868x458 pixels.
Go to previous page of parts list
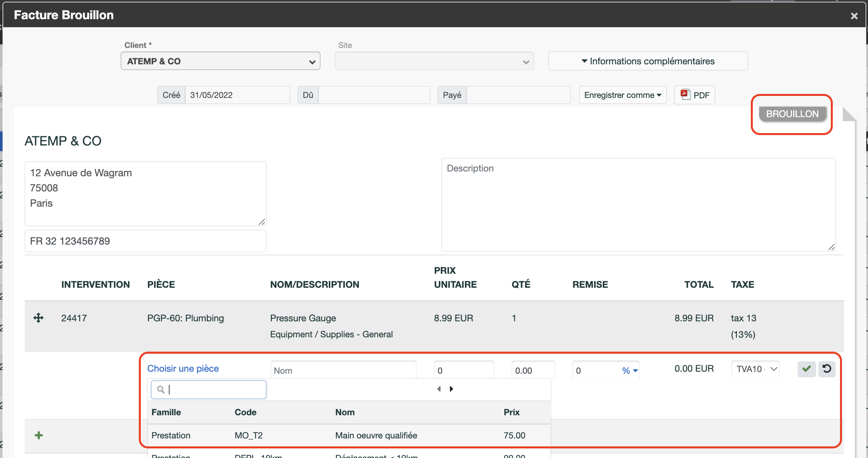point(439,389)
